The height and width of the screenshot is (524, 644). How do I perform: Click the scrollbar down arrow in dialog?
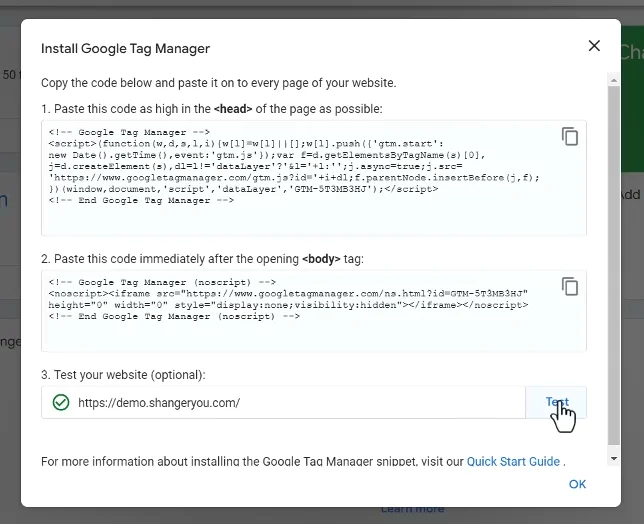[x=614, y=459]
